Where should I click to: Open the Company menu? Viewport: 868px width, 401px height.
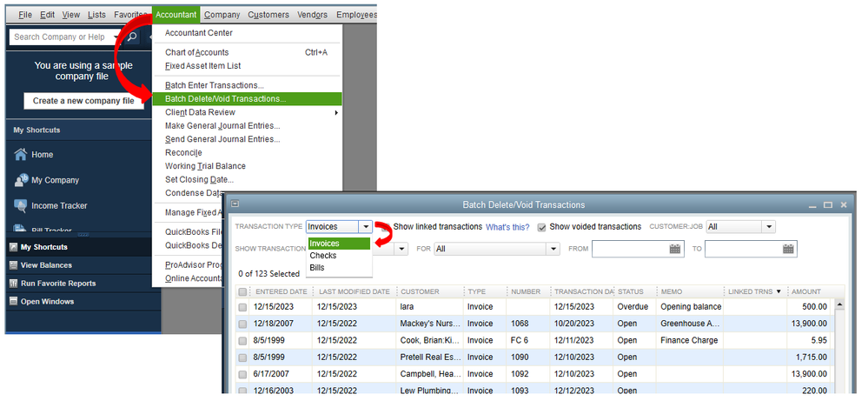click(x=222, y=15)
